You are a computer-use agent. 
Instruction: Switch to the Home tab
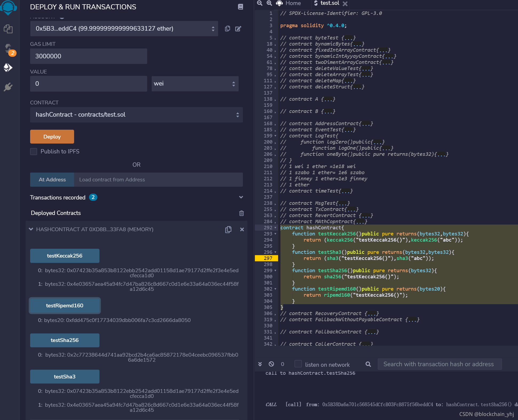(293, 3)
